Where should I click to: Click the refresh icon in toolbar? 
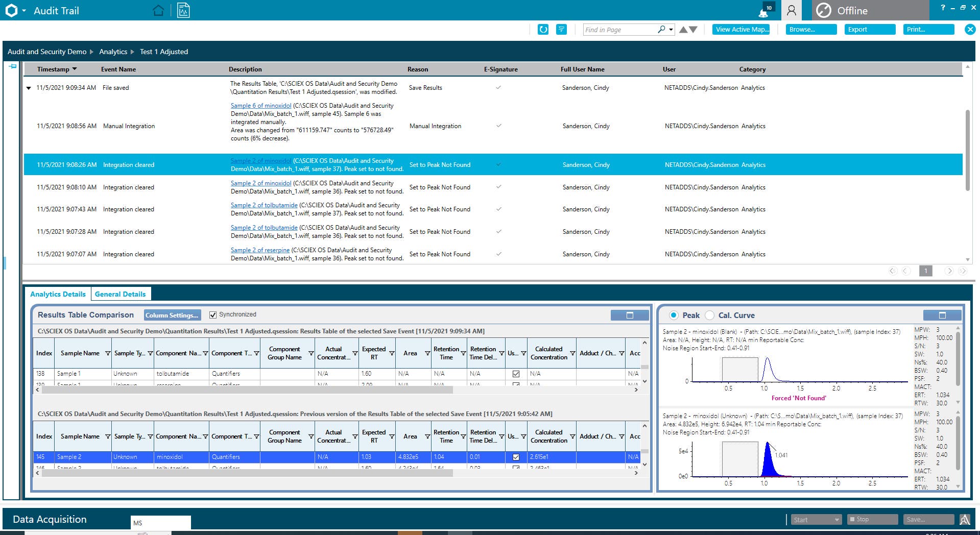point(543,30)
